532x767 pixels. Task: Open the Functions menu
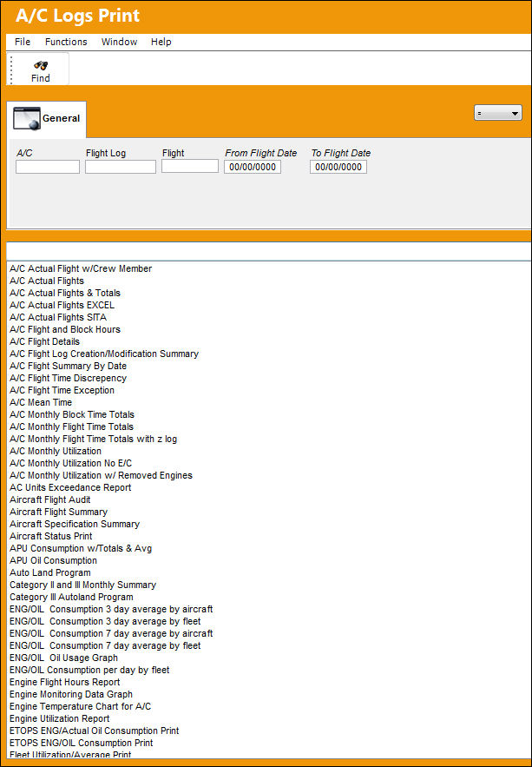tap(66, 42)
